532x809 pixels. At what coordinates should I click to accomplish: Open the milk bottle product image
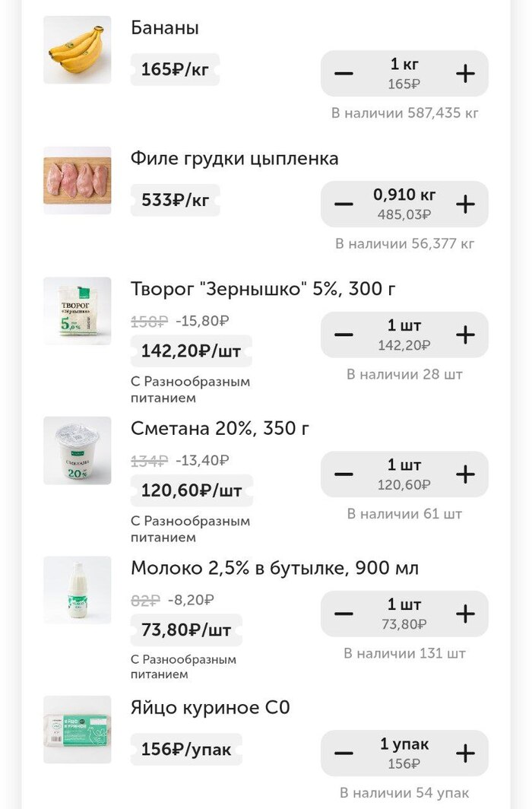click(78, 590)
